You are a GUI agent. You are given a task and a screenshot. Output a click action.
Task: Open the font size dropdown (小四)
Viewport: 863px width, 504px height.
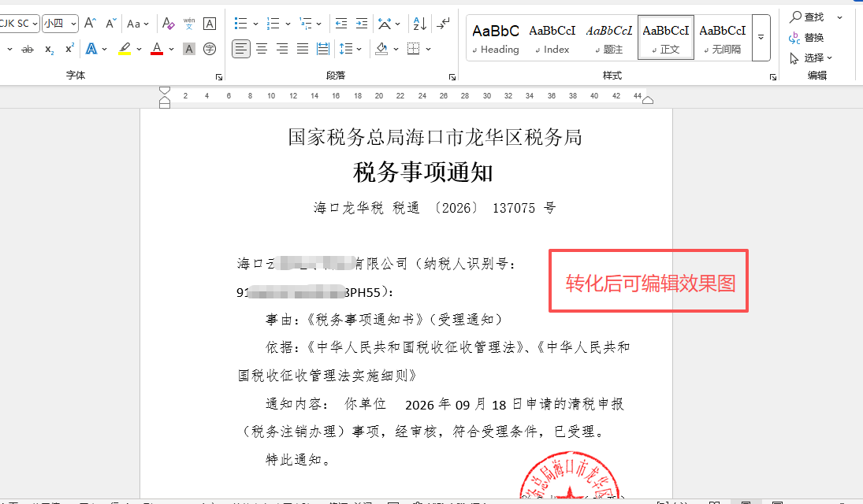pyautogui.click(x=60, y=23)
